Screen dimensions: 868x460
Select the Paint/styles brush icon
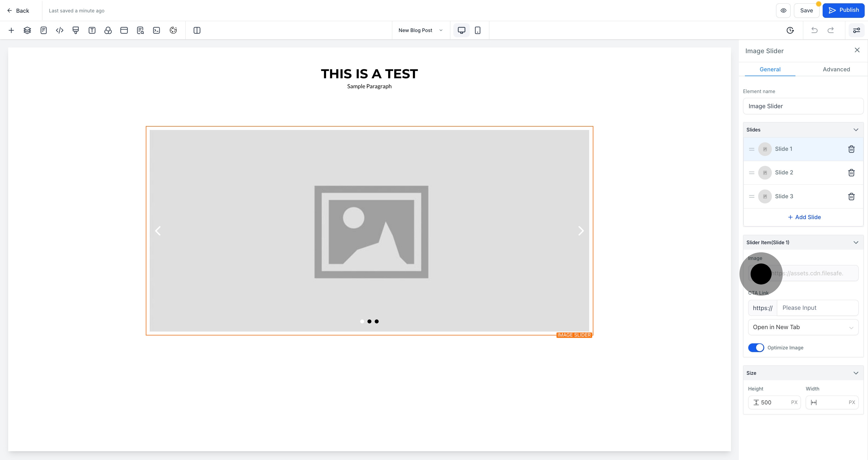point(76,30)
